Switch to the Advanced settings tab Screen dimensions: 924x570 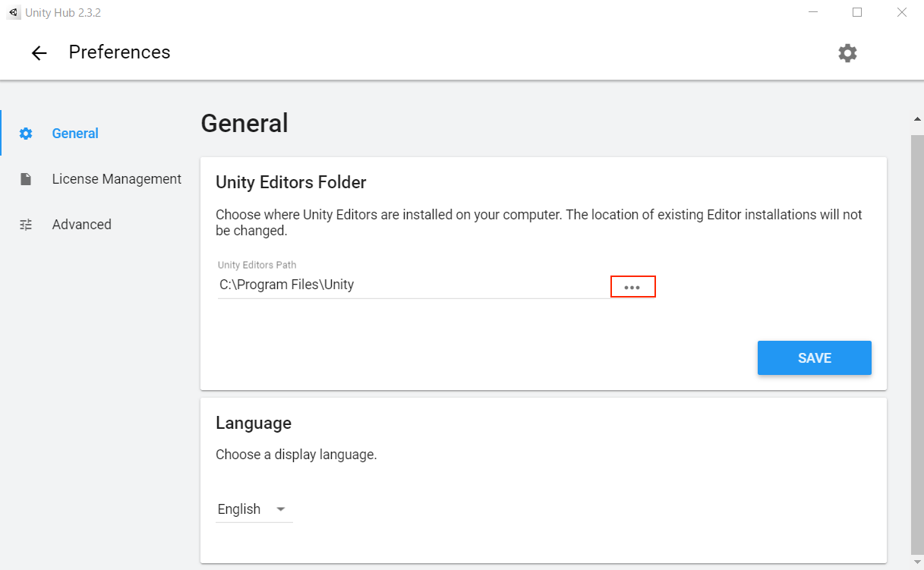click(x=81, y=225)
